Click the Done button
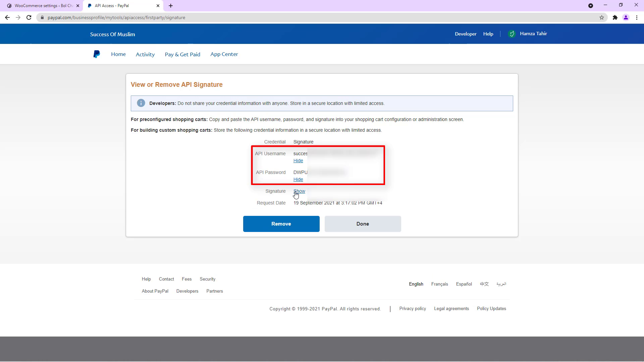 click(x=363, y=224)
